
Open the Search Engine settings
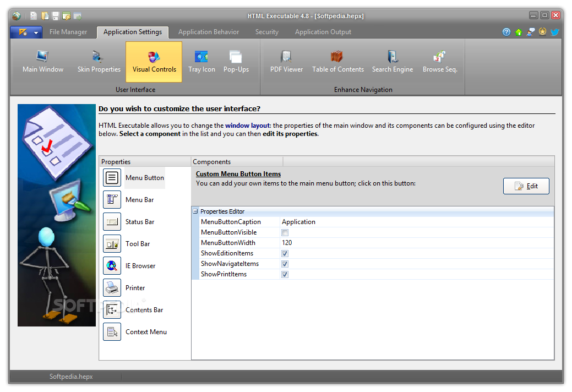(x=393, y=62)
